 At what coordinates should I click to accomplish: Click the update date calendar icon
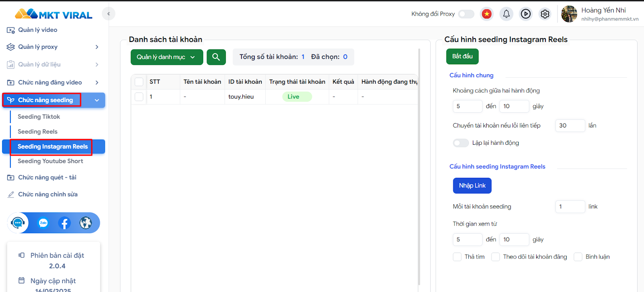(x=22, y=280)
